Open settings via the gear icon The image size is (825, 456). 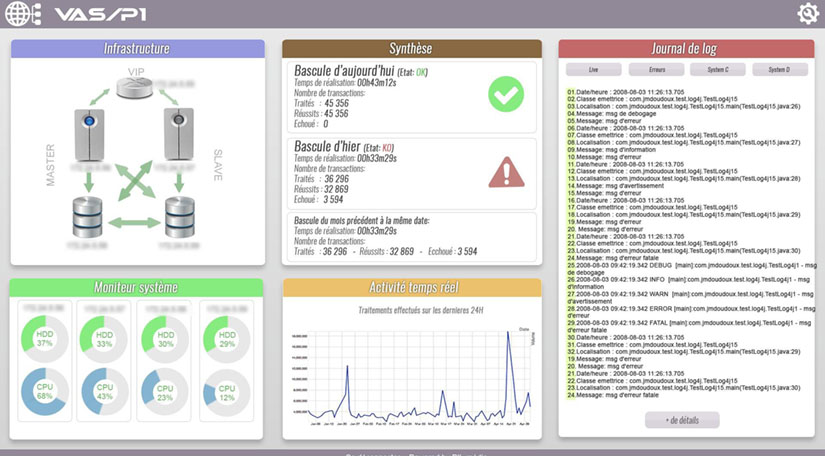pos(808,14)
